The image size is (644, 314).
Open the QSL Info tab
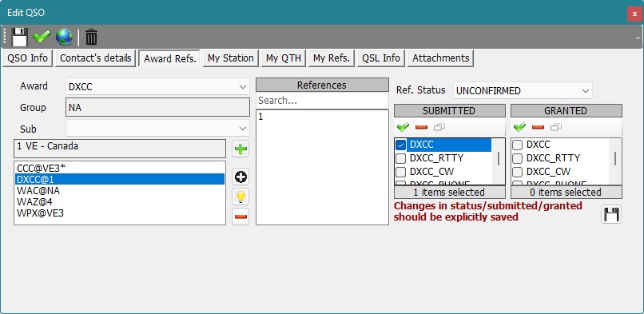(381, 58)
